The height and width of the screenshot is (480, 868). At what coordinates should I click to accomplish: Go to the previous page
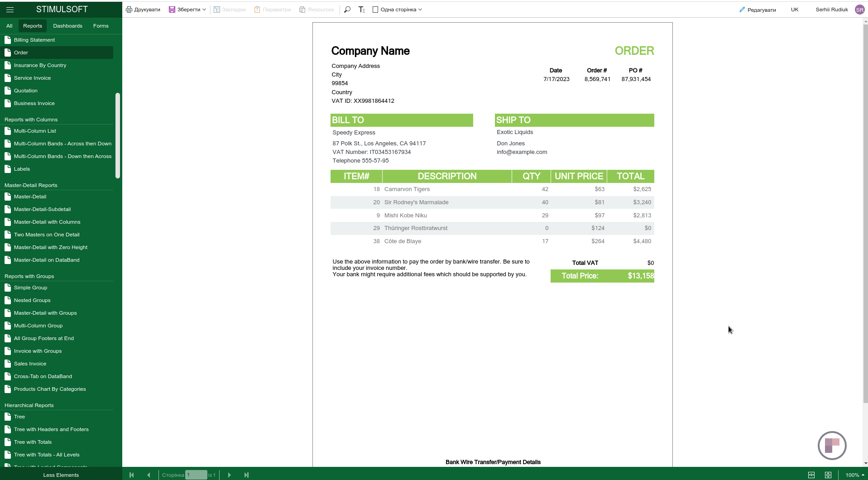(149, 475)
